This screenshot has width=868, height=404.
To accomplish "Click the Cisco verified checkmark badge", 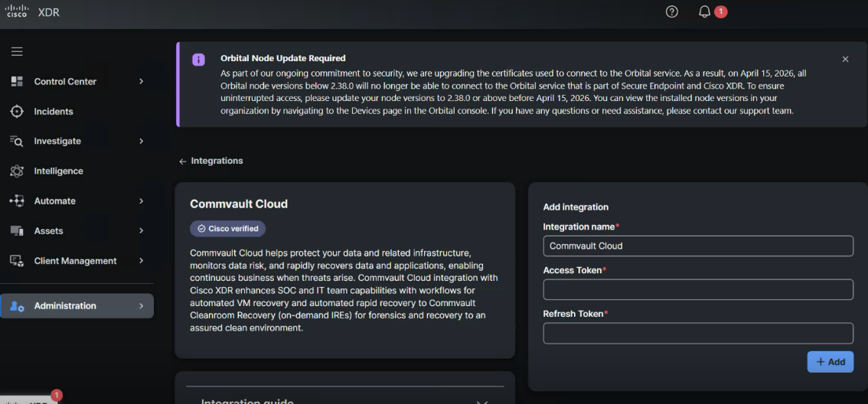I will point(227,229).
